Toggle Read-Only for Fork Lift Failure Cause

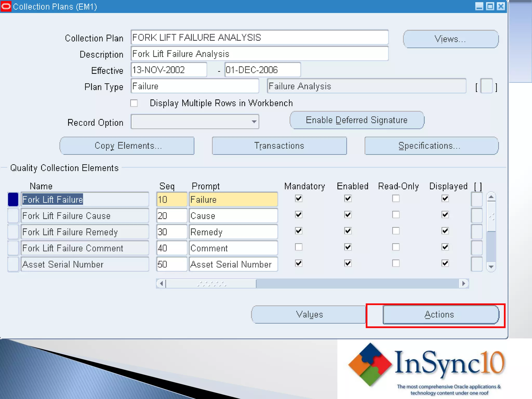(x=396, y=215)
